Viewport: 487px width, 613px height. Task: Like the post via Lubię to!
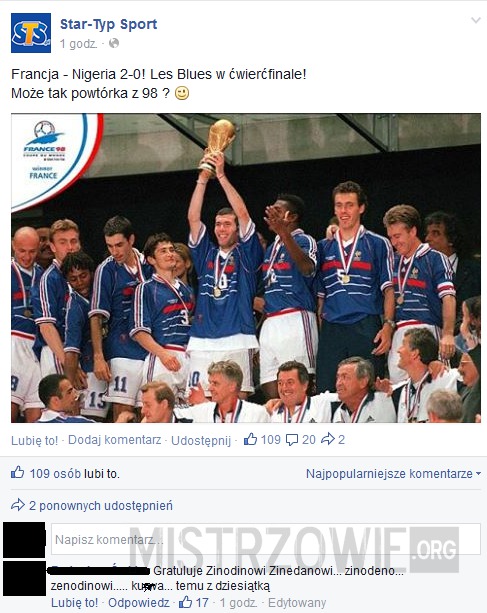34,440
